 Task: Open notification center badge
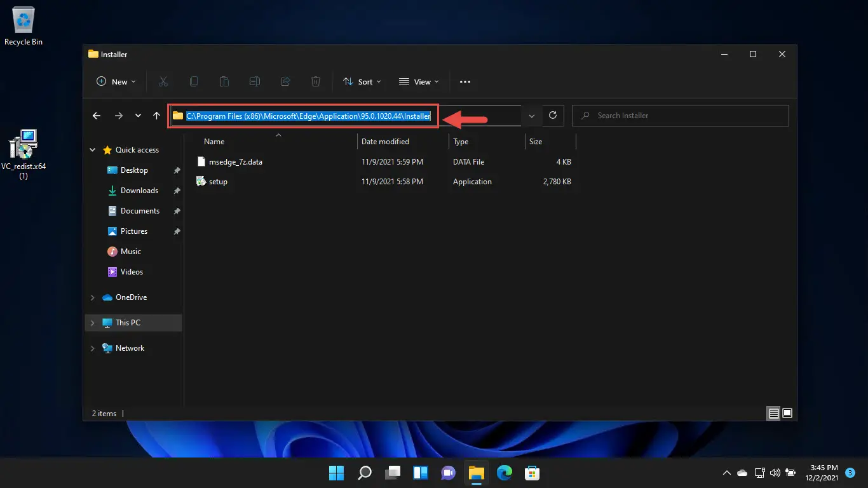(x=850, y=473)
